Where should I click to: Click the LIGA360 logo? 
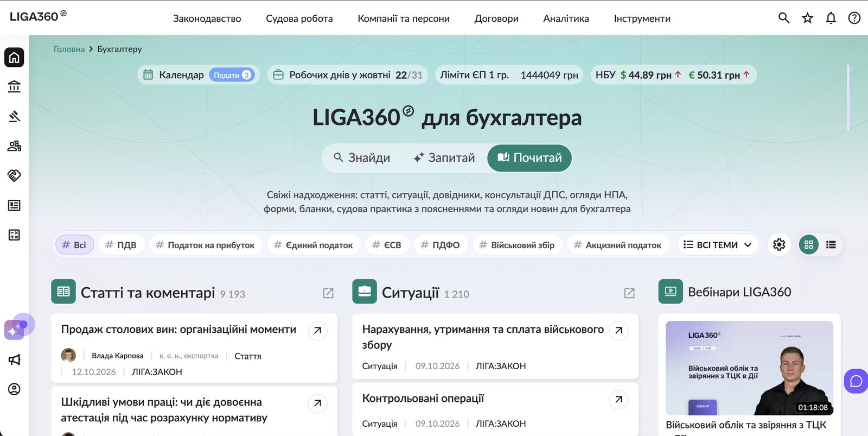[x=38, y=16]
